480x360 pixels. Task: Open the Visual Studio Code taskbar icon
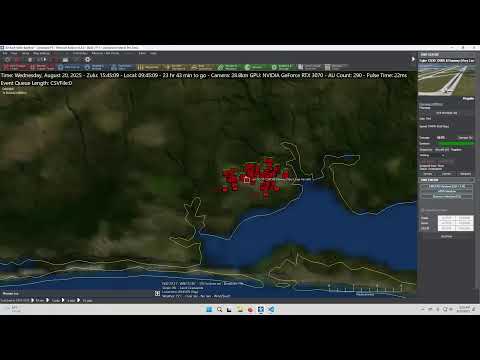tap(271, 309)
